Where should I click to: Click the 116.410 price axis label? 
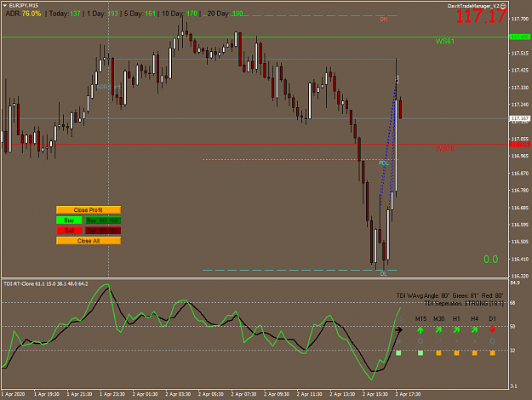pos(520,259)
